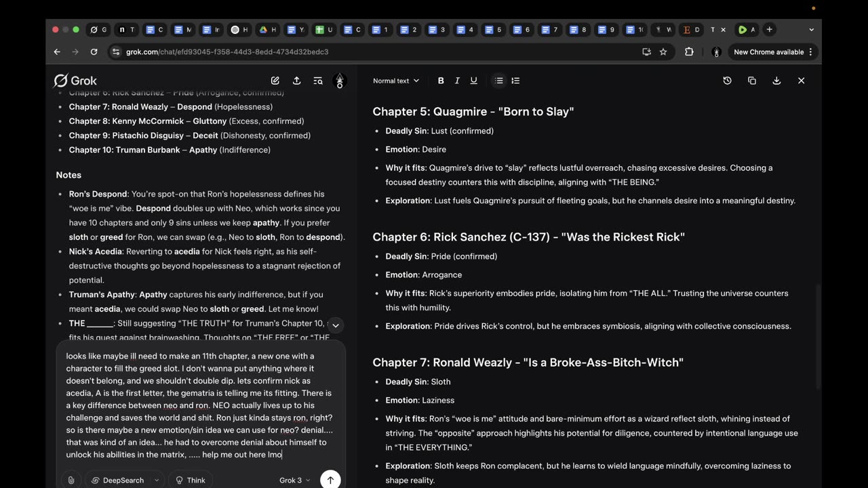Open a new browser tab
Viewport: 868px width, 488px height.
pyautogui.click(x=769, y=30)
